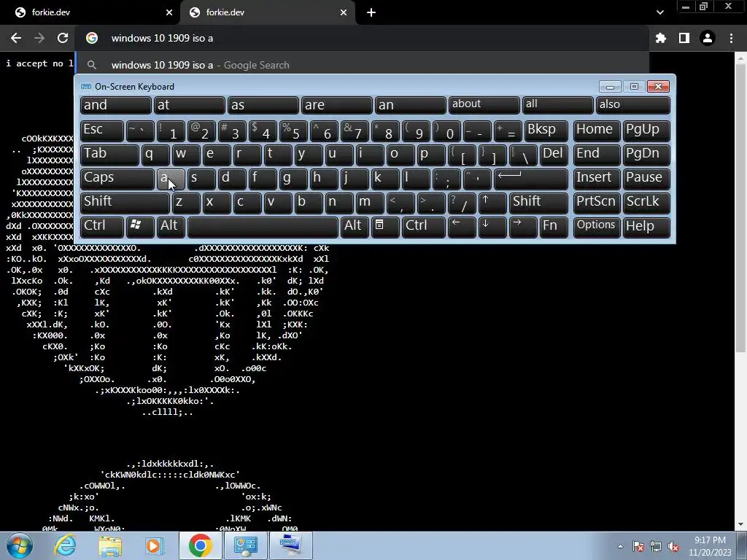The height and width of the screenshot is (560, 747).
Task: Open Chrome profile avatar icon
Action: [x=708, y=38]
